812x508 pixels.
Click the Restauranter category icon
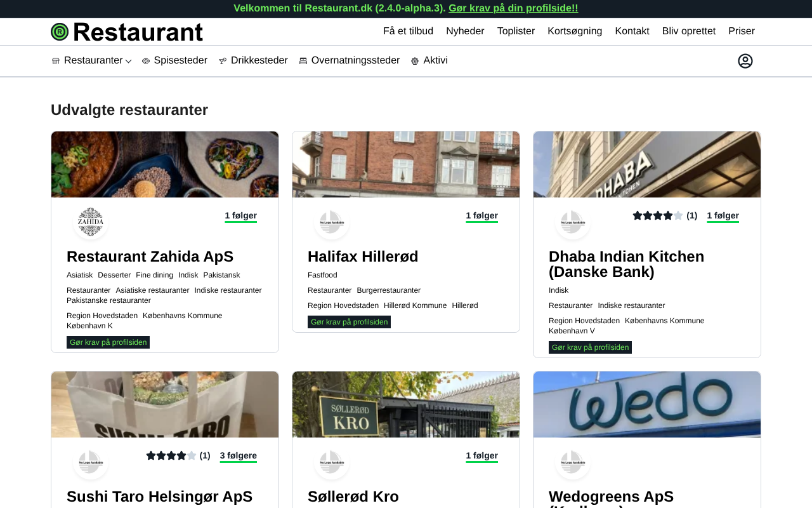click(x=56, y=61)
